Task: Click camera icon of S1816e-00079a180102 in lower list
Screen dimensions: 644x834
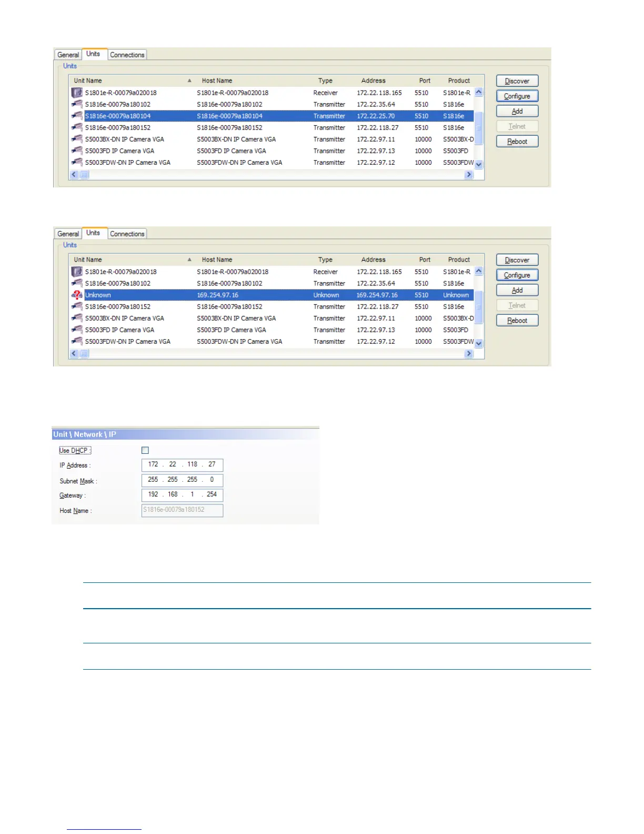Action: tap(77, 283)
